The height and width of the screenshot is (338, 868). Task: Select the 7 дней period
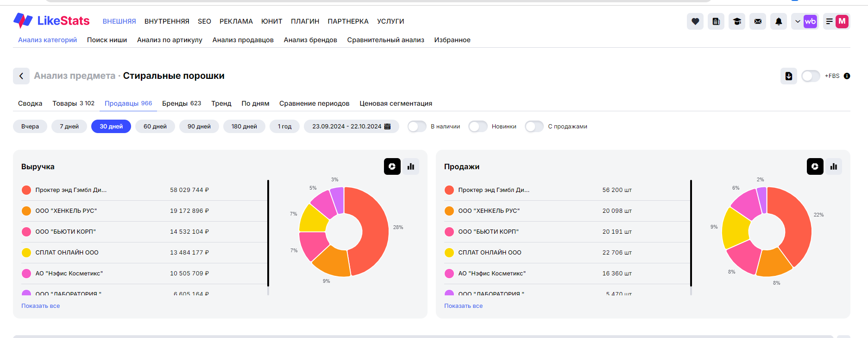[69, 126]
